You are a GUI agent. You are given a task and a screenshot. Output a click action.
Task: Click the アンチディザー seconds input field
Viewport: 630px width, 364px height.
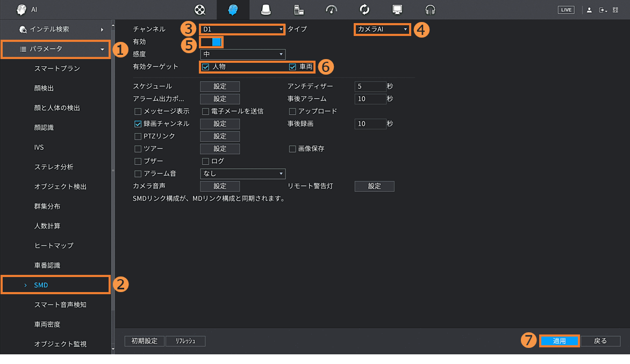point(370,86)
